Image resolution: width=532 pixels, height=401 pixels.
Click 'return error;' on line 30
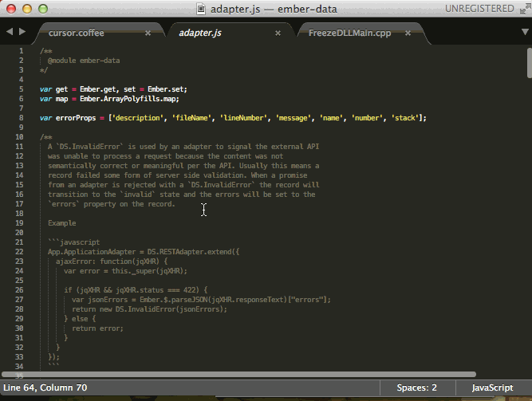97,328
